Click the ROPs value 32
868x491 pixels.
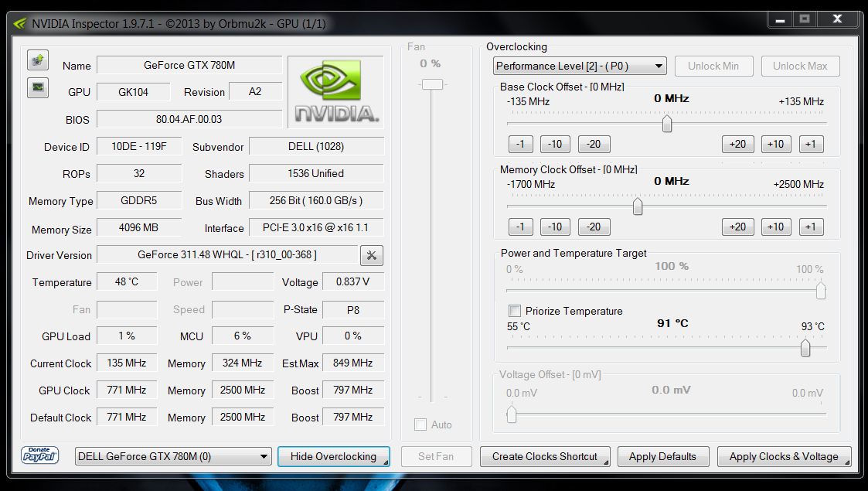click(x=139, y=173)
